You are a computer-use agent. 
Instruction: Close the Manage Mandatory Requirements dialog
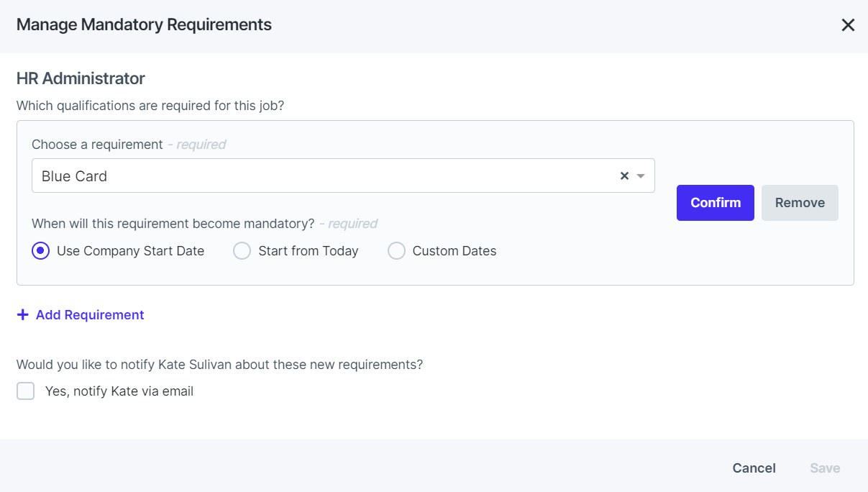848,24
